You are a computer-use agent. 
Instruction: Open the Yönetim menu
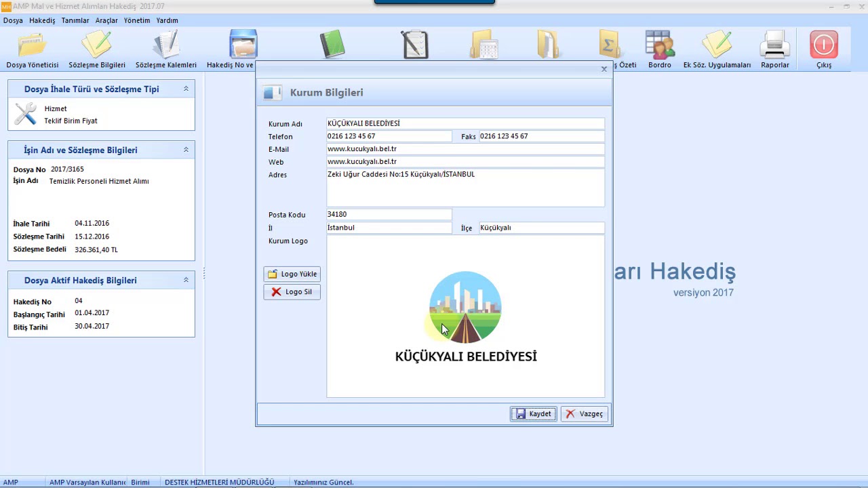pyautogui.click(x=137, y=20)
